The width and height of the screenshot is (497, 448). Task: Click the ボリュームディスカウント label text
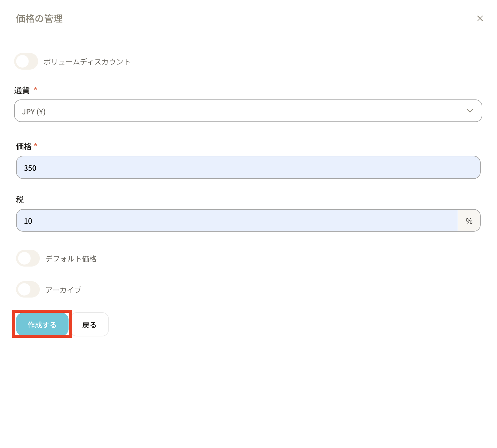87,62
